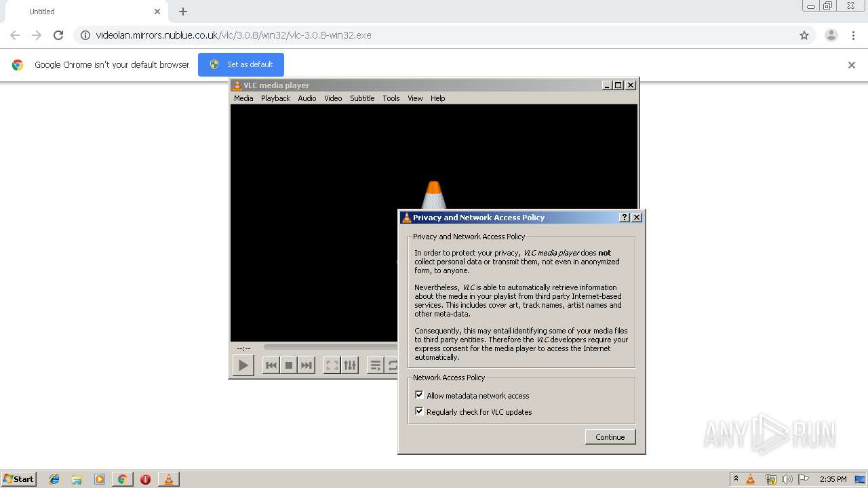
Task: Open Opera from taskbar
Action: point(145,479)
